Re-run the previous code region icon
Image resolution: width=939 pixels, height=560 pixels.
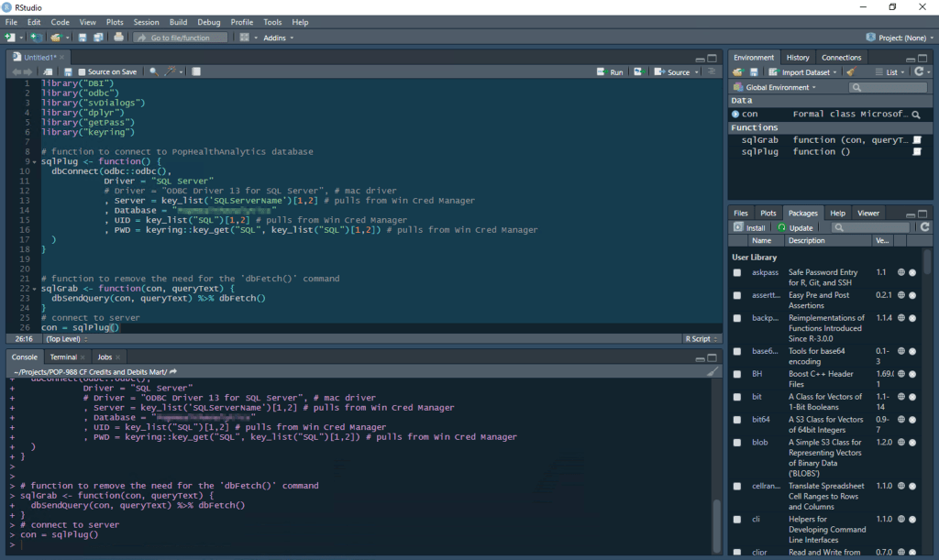click(x=638, y=71)
